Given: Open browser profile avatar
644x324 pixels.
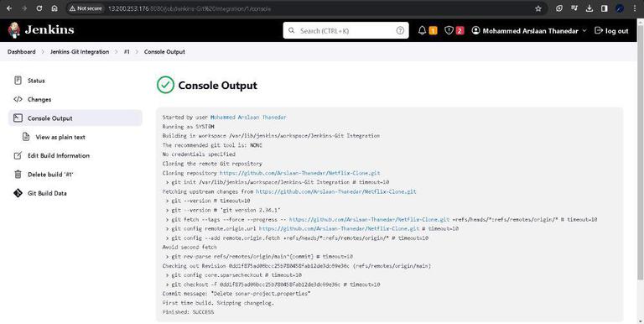Looking at the screenshot, I should click(x=620, y=8).
